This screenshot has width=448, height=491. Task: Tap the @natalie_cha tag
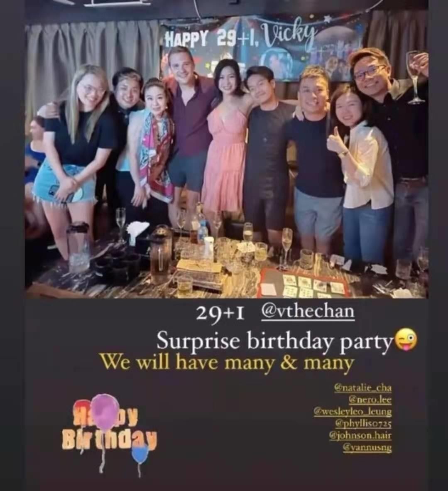click(x=363, y=388)
